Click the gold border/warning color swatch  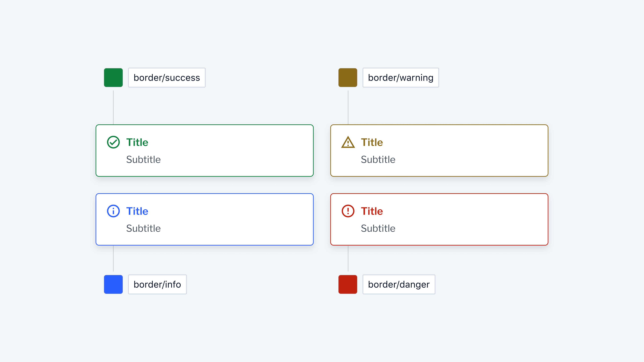click(x=347, y=78)
